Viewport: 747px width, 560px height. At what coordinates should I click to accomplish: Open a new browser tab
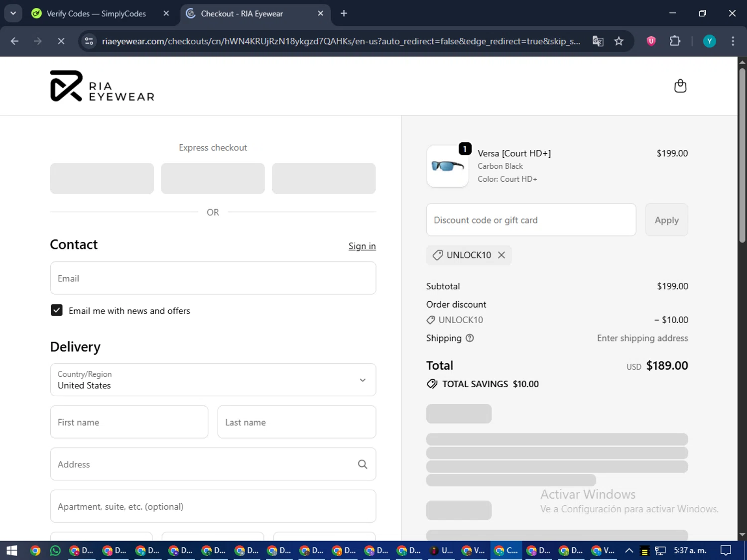point(344,13)
